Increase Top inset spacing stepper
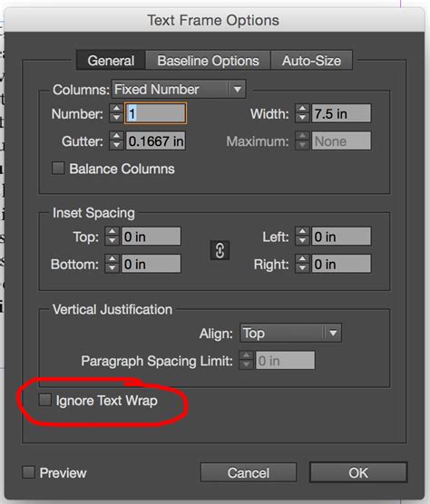Image resolution: width=430 pixels, height=504 pixels. click(x=112, y=232)
